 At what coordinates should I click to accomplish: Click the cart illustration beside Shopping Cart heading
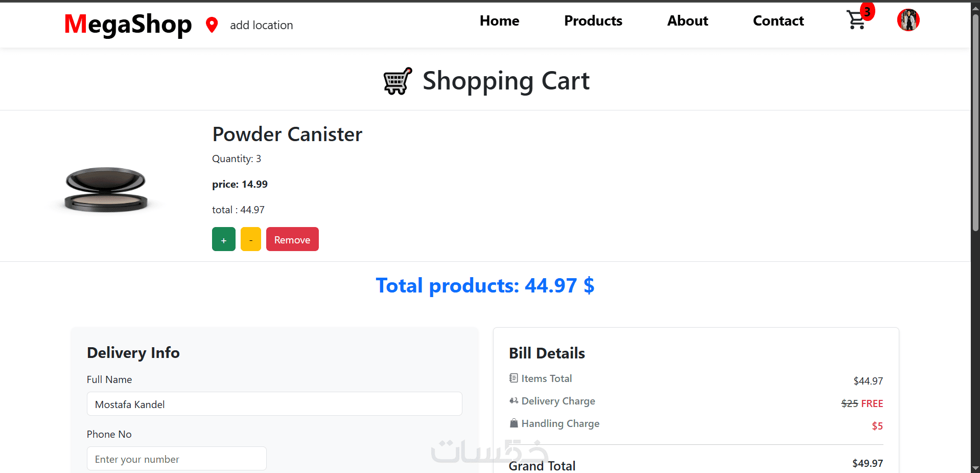(x=398, y=81)
